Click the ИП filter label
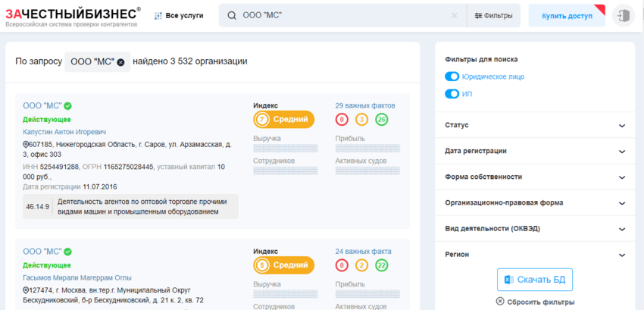The width and height of the screenshot is (644, 310). (467, 94)
